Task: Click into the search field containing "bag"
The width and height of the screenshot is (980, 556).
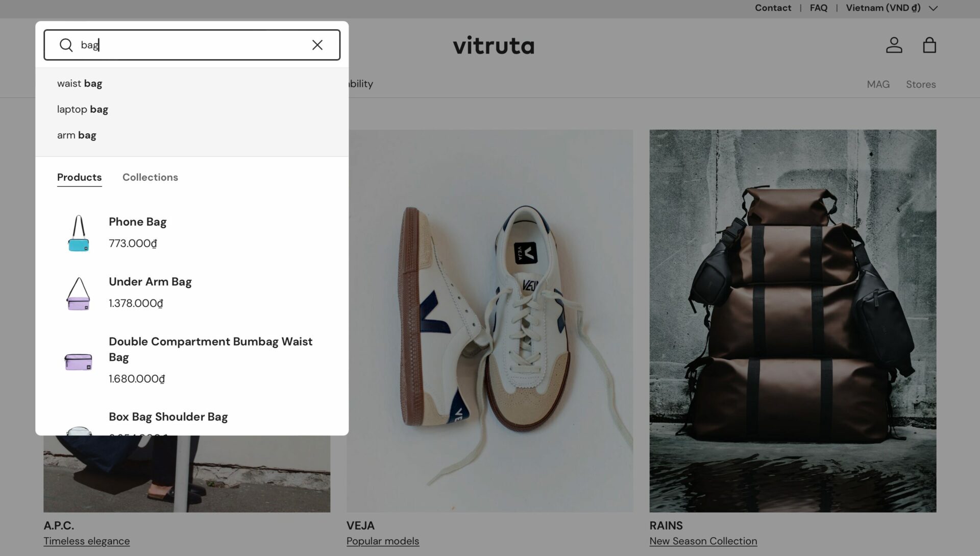Action: [192, 45]
